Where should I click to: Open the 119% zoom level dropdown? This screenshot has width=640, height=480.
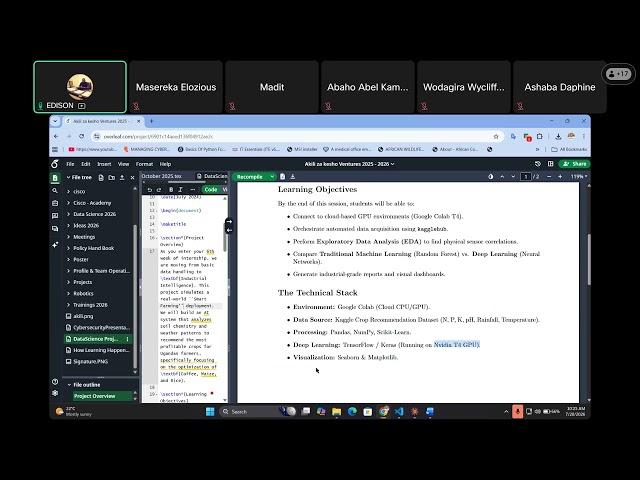pyautogui.click(x=579, y=176)
